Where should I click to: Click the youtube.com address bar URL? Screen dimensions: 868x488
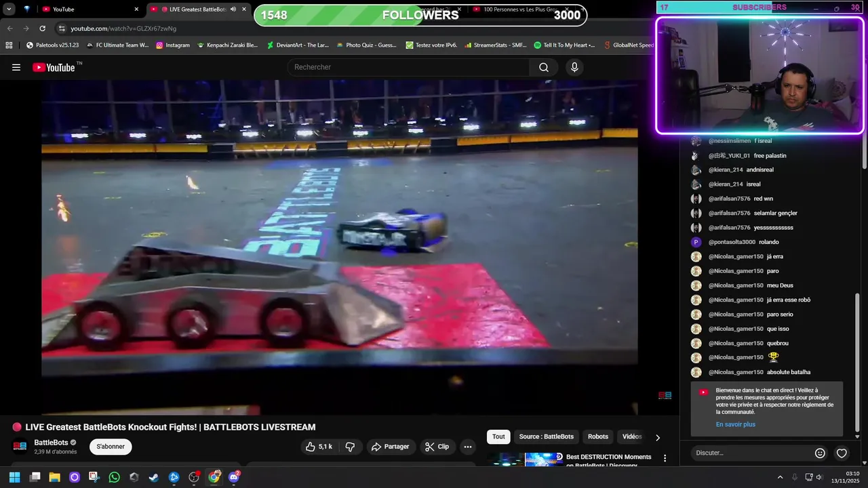coord(123,28)
